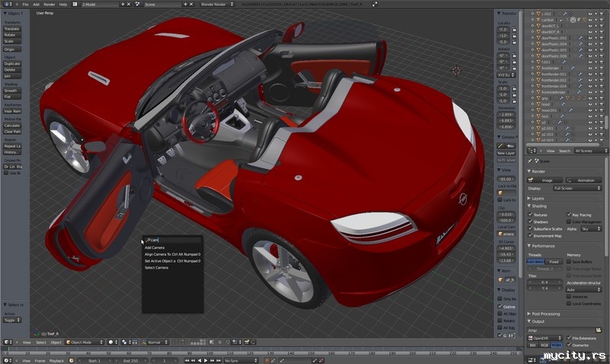Choose Add Camera in search popup
The width and height of the screenshot is (610, 364).
tap(155, 247)
